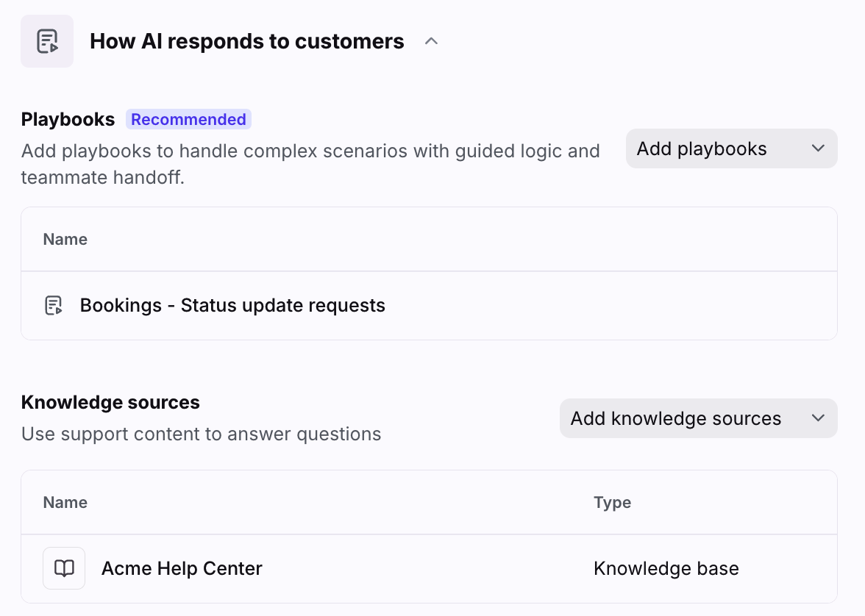The image size is (865, 616).
Task: Click the How AI responds to customers heading
Action: coord(246,42)
